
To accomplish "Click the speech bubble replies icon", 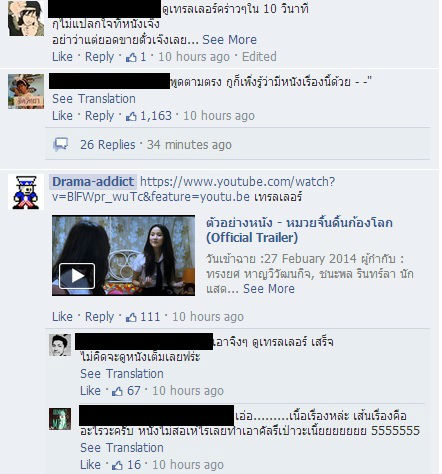I will pyautogui.click(x=60, y=145).
